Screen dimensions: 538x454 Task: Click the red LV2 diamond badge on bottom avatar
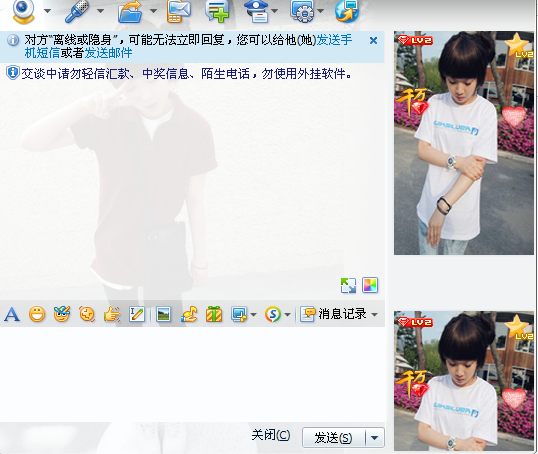[x=415, y=322]
